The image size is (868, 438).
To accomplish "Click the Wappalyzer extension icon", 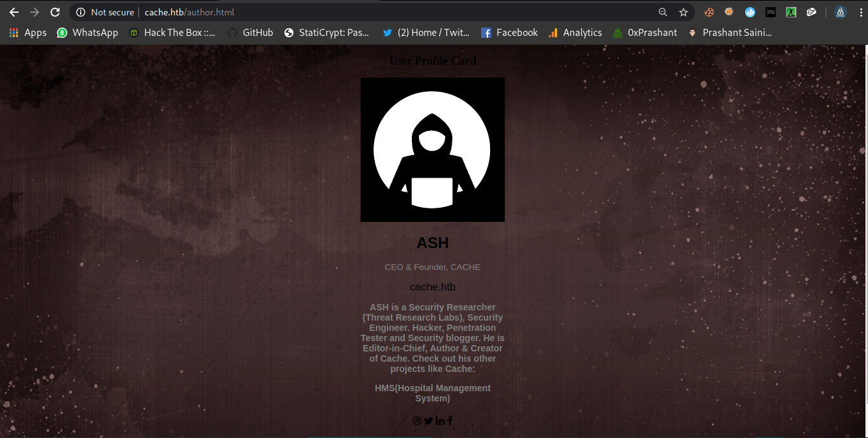I will tap(749, 12).
